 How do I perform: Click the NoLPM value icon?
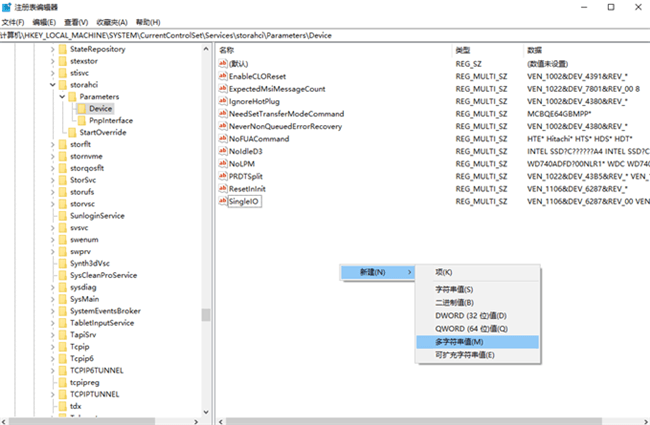pyautogui.click(x=223, y=163)
